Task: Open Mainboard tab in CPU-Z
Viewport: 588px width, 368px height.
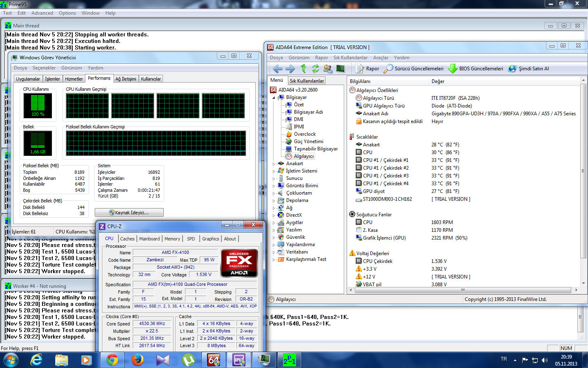Action: 149,239
